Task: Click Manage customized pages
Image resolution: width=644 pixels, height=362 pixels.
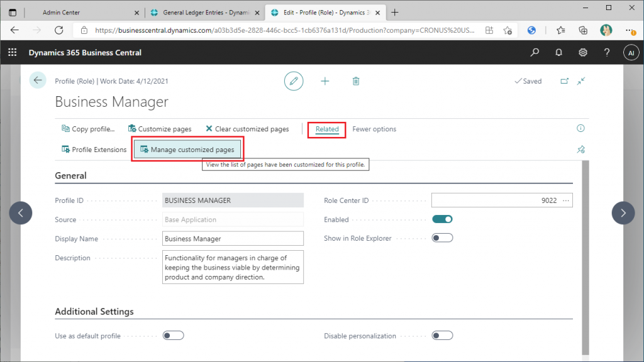Action: [x=187, y=150]
